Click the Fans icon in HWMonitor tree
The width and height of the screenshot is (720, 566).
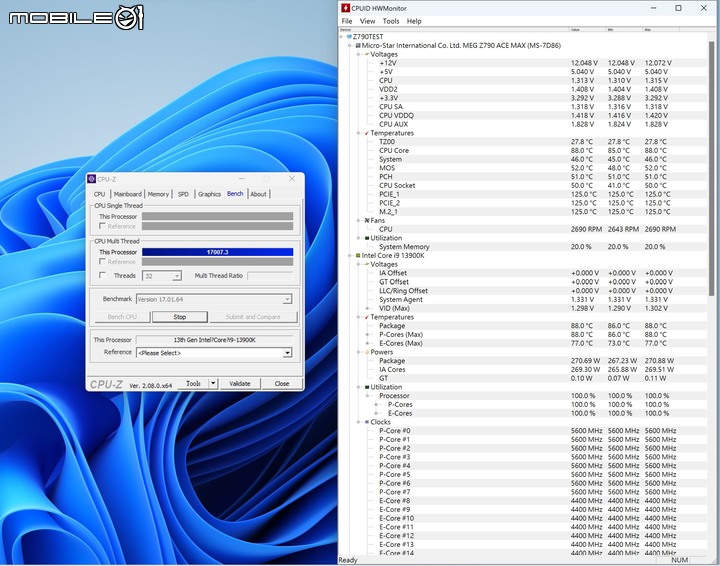tap(367, 220)
